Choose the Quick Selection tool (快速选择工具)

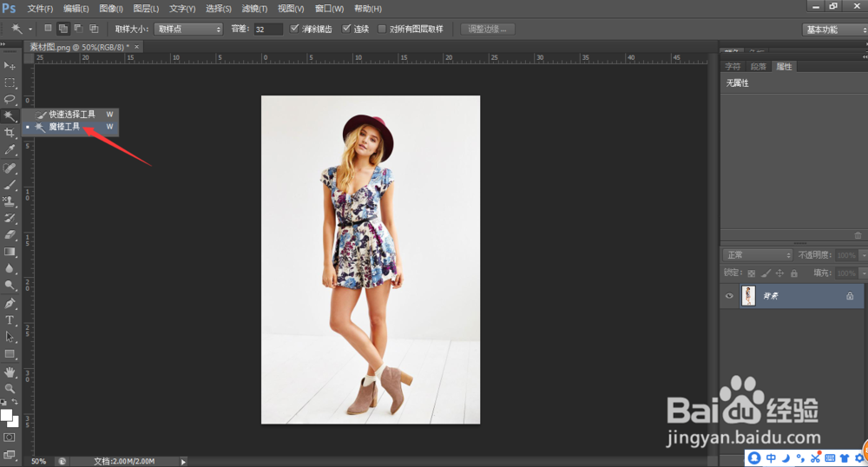tap(71, 114)
